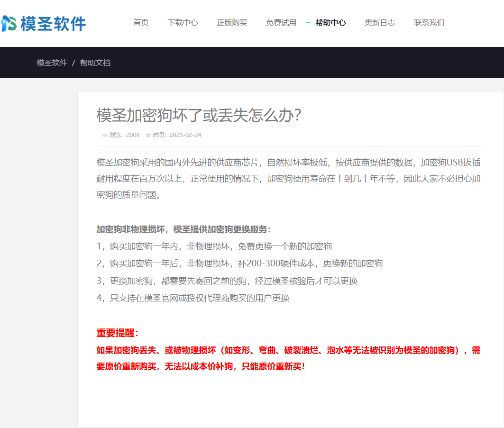The image size is (504, 428).
Task: Click the clock icon beside 时间: 2025-02-24
Action: pyautogui.click(x=148, y=135)
